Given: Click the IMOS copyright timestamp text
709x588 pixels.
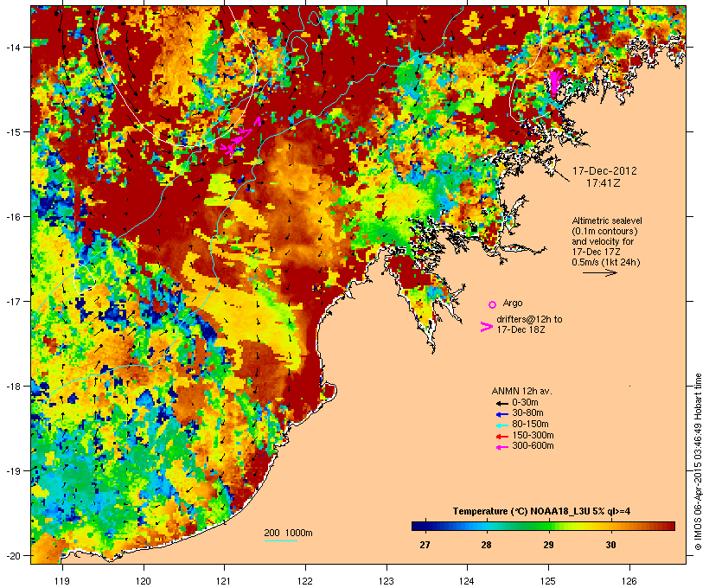Looking at the screenshot, I should [698, 462].
